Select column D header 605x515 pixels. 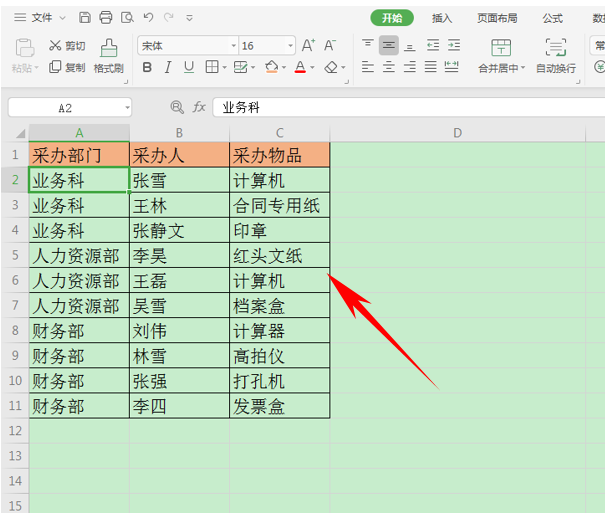[x=458, y=133]
